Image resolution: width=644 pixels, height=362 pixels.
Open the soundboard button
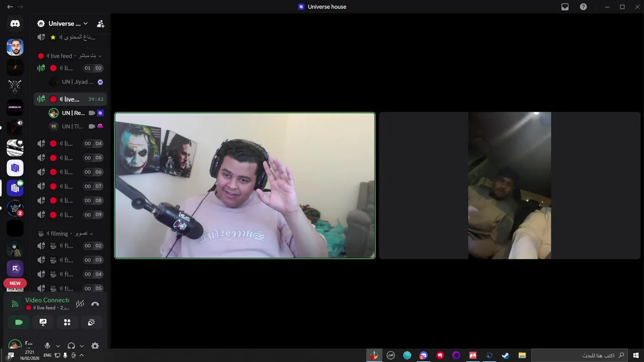click(x=91, y=322)
